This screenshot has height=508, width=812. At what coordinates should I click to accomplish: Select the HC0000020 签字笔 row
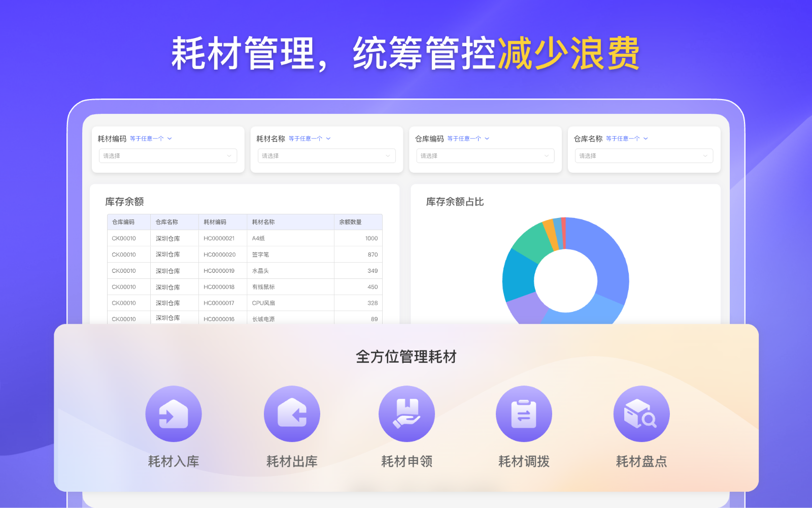click(245, 255)
